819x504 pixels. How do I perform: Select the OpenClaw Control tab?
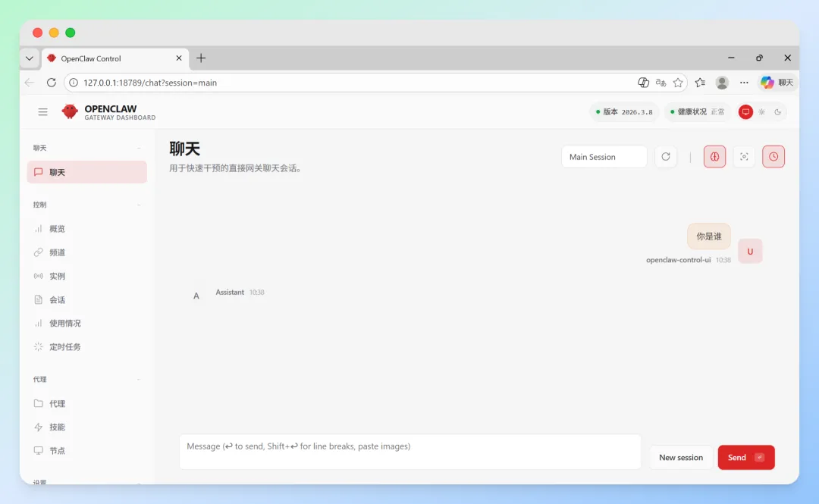115,58
